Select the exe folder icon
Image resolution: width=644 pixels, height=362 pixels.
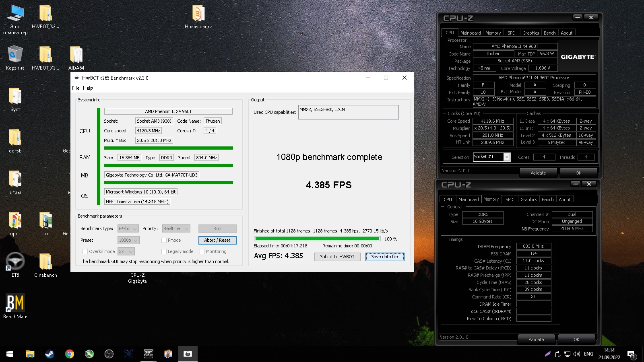click(x=45, y=224)
